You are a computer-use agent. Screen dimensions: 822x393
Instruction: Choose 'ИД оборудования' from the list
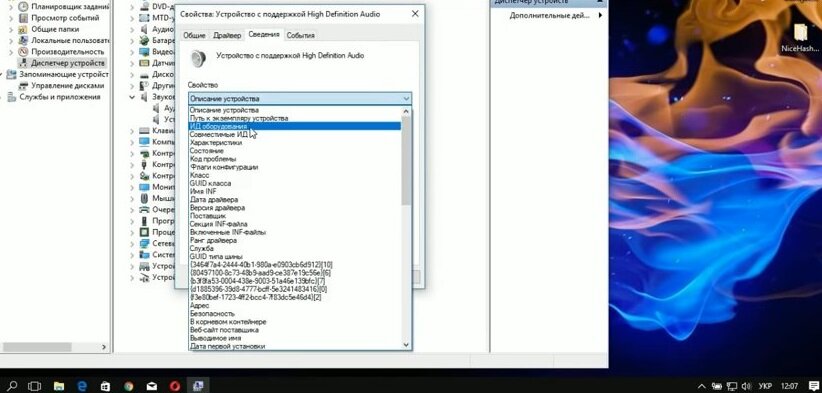tap(295, 126)
